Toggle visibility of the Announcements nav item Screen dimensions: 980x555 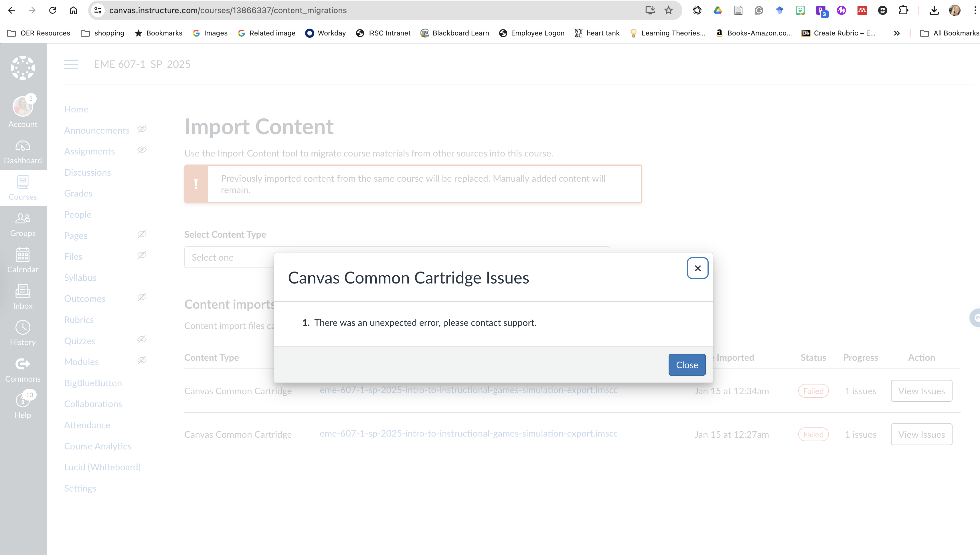tap(142, 129)
